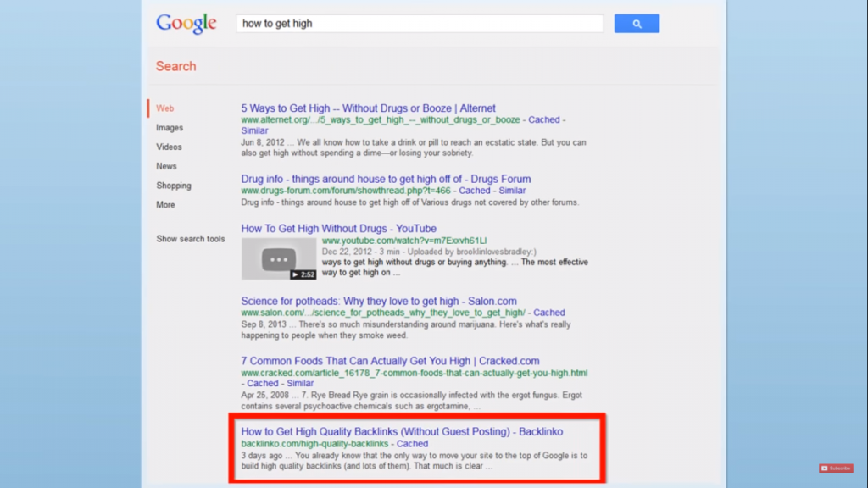
Task: Click the www.drugs-forum.com URL text
Action: pos(346,191)
